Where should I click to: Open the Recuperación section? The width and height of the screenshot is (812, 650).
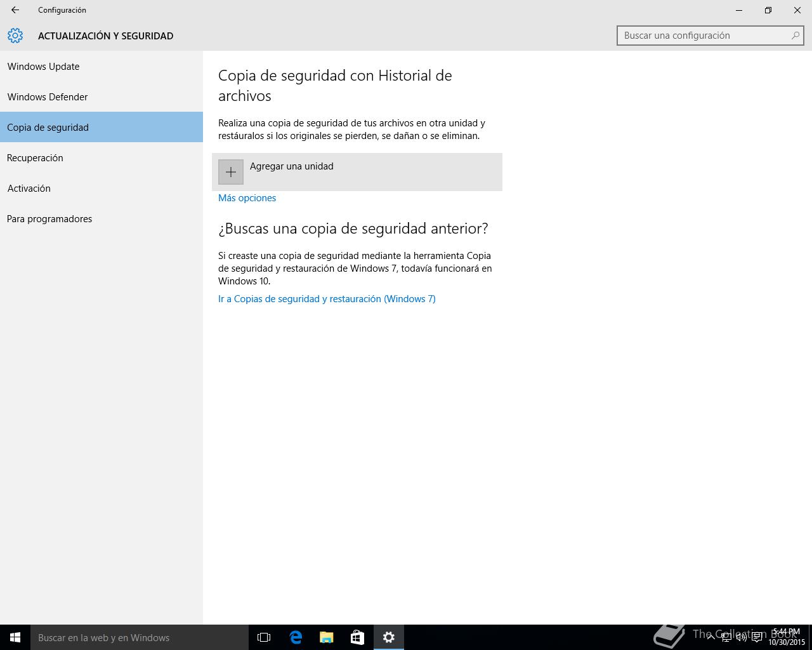click(x=101, y=157)
